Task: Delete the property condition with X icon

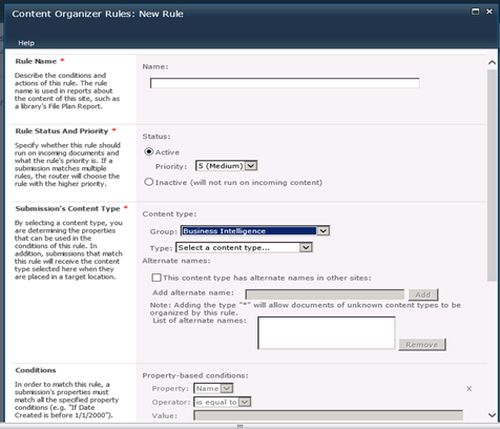Action: [469, 388]
